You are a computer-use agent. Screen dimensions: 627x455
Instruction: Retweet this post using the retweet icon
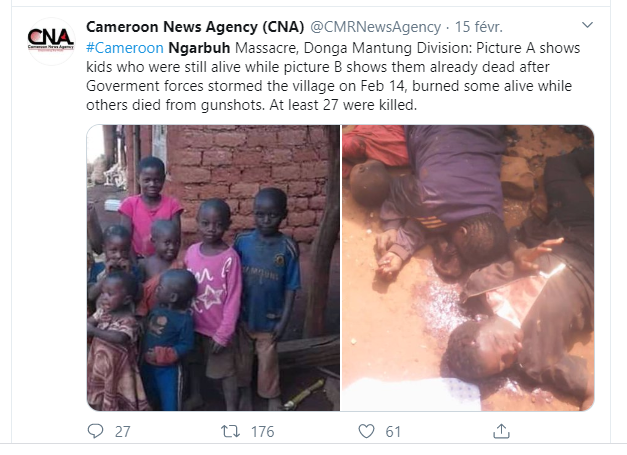[x=230, y=431]
